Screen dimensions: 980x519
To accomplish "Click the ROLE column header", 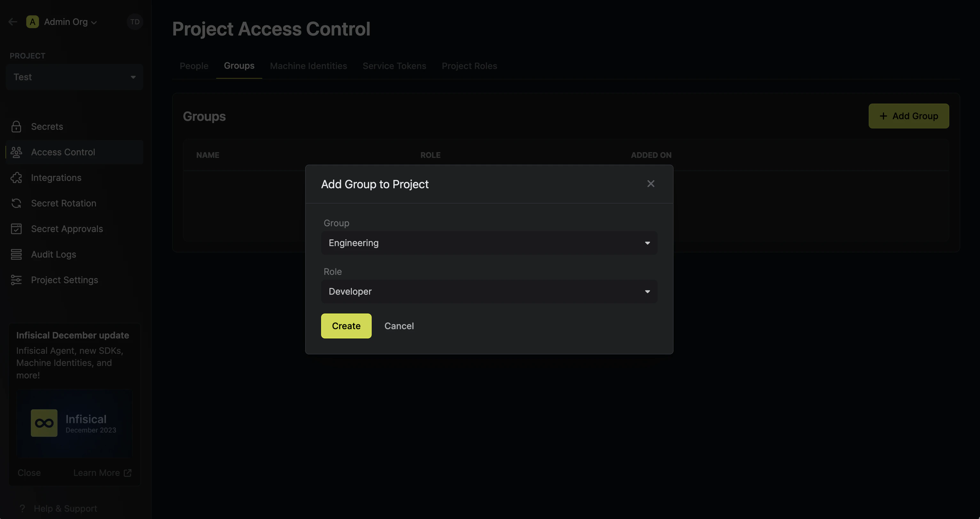I will click(x=430, y=155).
